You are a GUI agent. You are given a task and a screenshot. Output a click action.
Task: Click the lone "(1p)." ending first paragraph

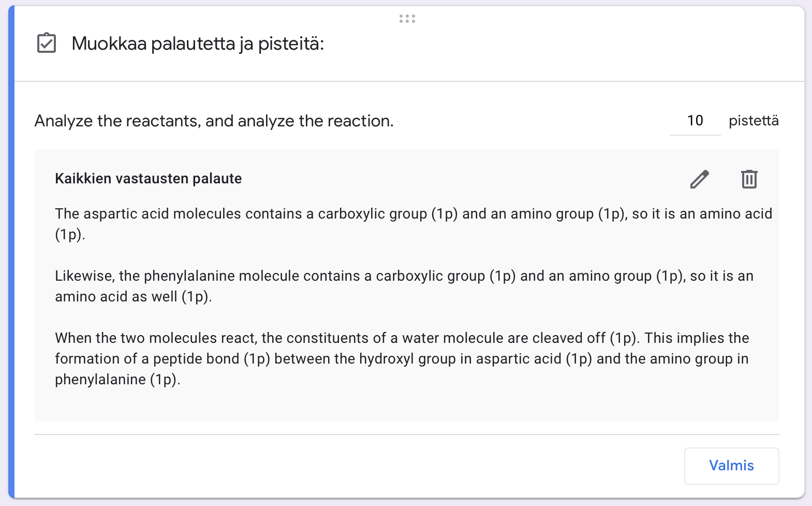(70, 235)
